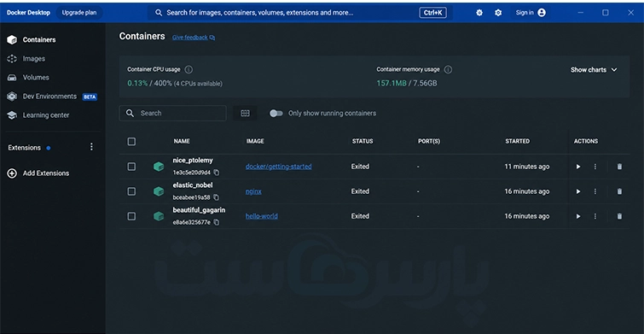Open the docker/getting-started image link
644x334 pixels.
click(278, 167)
